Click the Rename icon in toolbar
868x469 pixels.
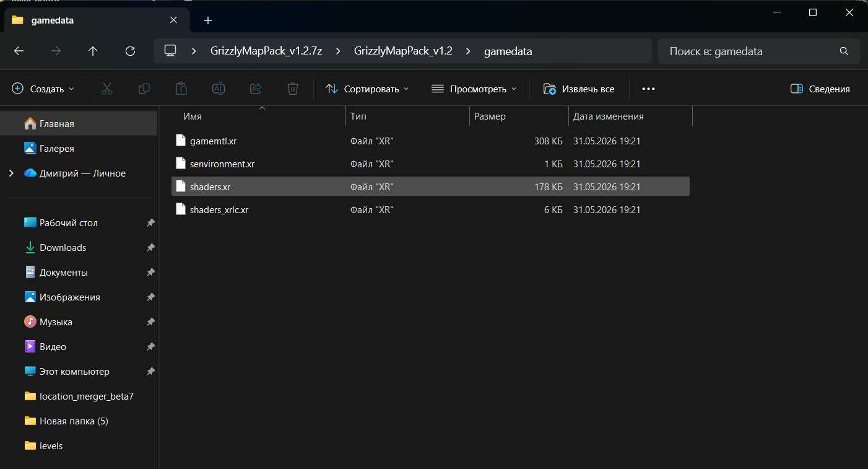pos(219,89)
